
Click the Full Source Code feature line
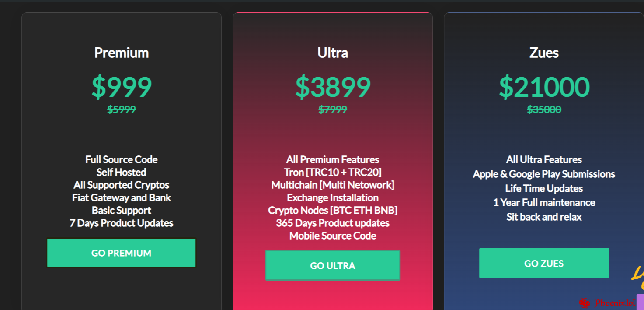(122, 159)
